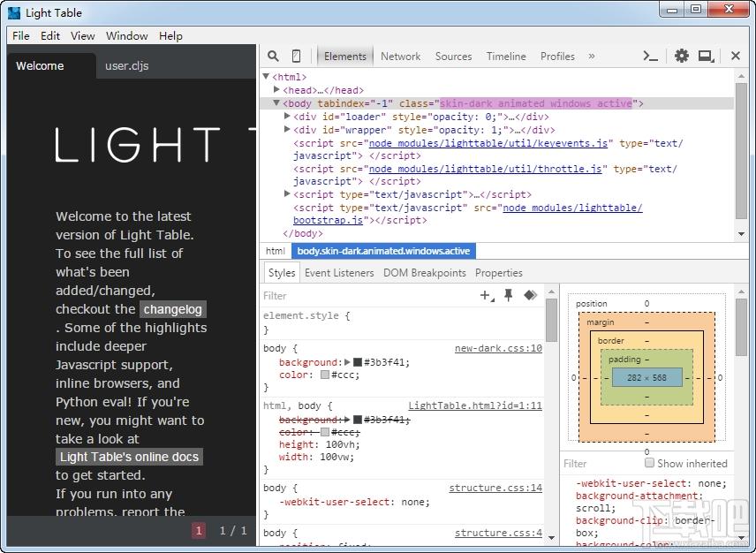Click struck-through #3b3f41 swatch in html, body

click(x=358, y=420)
